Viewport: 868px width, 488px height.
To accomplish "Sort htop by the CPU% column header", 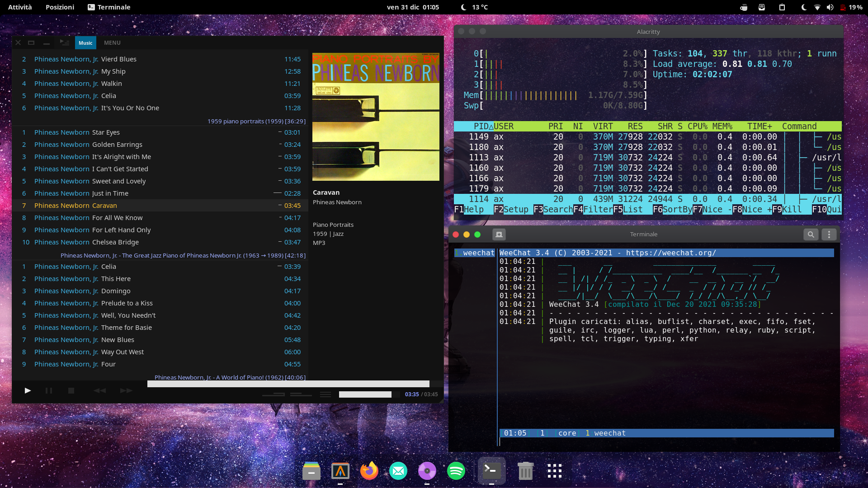I will click(698, 127).
